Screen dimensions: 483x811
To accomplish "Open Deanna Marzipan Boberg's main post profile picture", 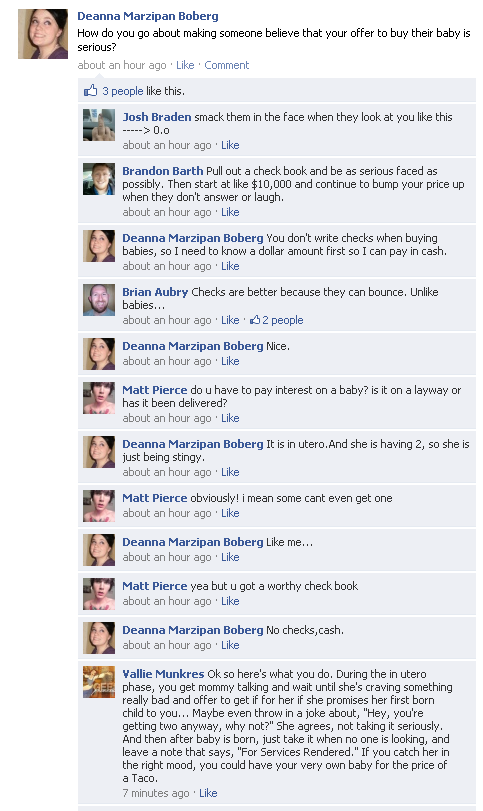I will coord(43,34).
